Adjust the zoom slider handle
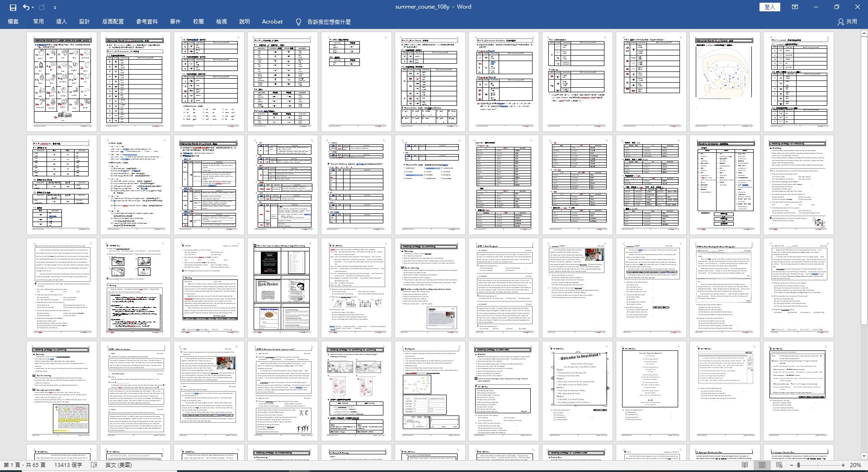The image size is (868, 472). (799, 465)
